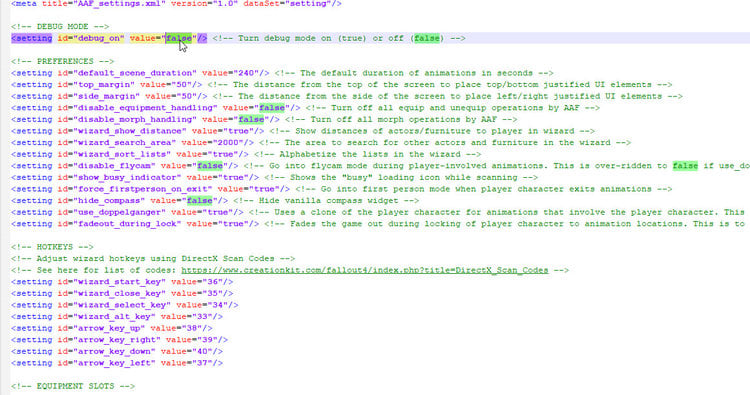Click the "arrow_key_up" id text

[x=109, y=328]
